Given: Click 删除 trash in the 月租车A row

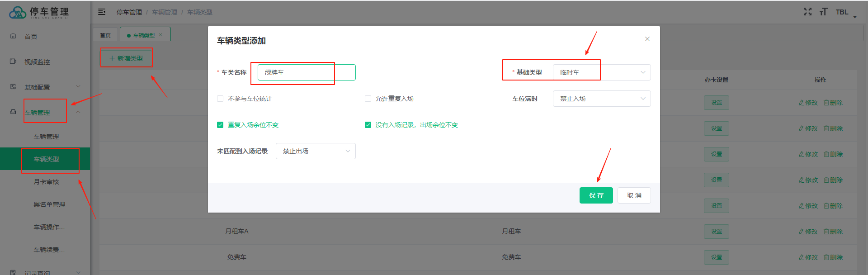Looking at the screenshot, I should [833, 232].
